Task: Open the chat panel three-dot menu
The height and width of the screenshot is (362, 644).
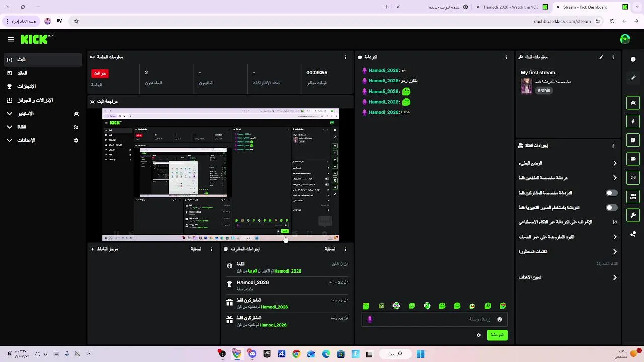Action: click(x=506, y=57)
